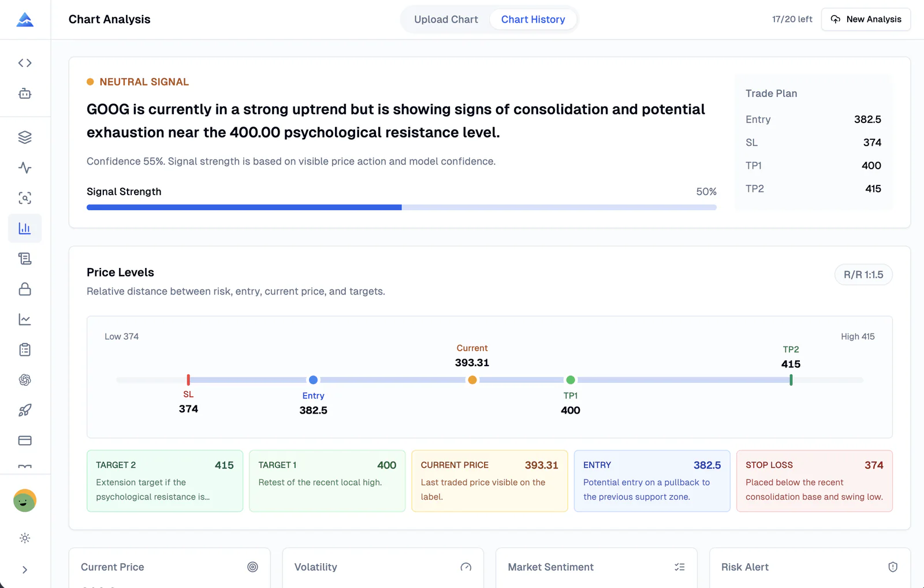
Task: Select the Target 1 card
Action: (327, 481)
